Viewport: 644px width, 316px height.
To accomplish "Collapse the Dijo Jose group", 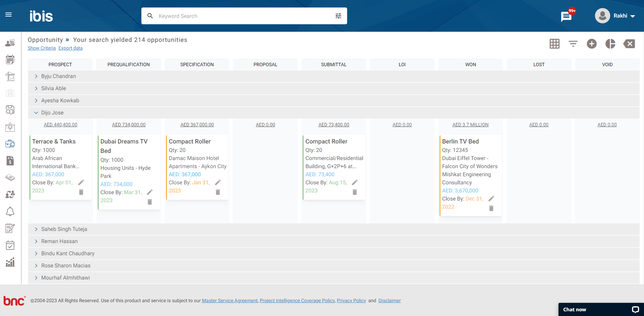I will click(36, 112).
